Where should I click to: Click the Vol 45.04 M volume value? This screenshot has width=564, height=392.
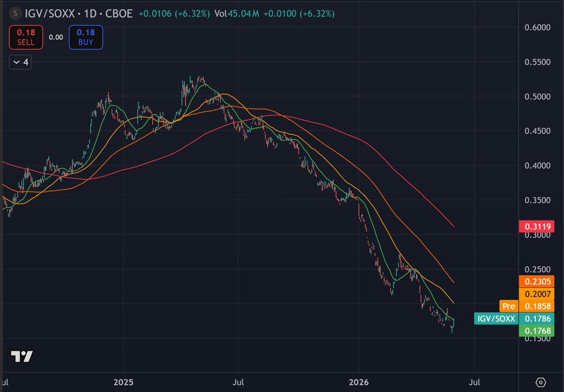pos(237,14)
